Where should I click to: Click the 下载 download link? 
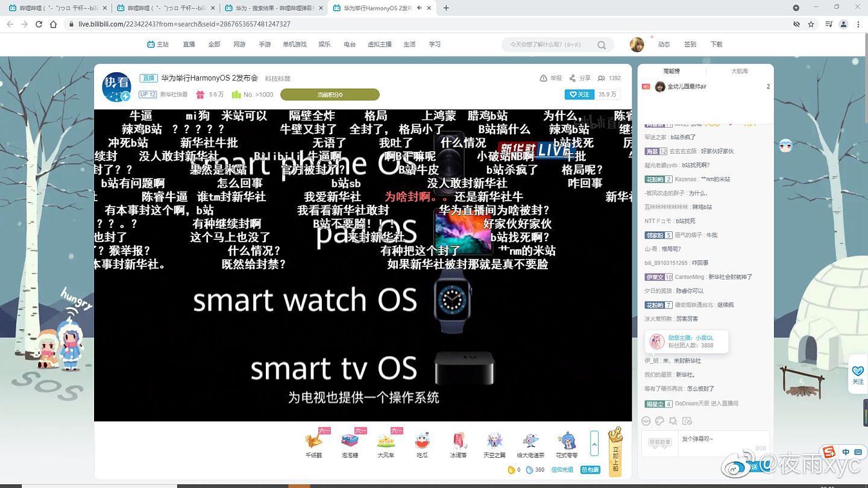coord(716,45)
